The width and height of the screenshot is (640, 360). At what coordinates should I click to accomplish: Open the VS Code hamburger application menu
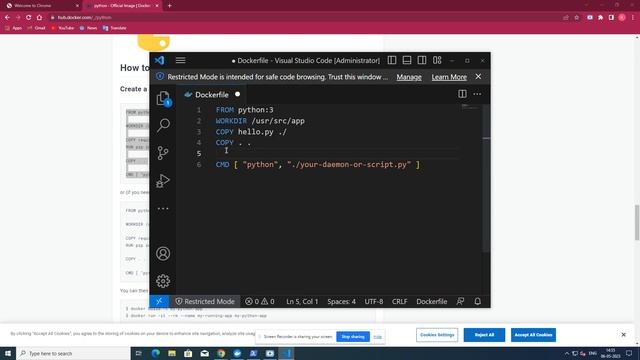click(180, 60)
